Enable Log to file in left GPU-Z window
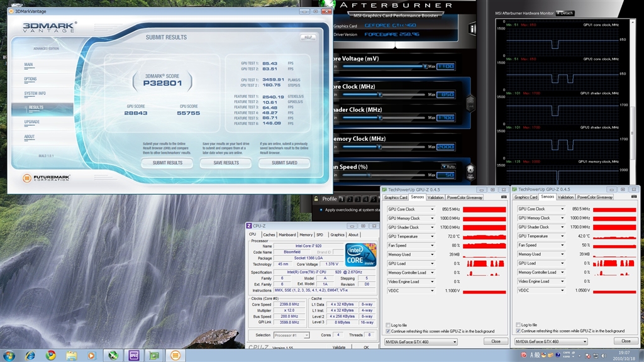This screenshot has height=362, width=644. tap(388, 325)
